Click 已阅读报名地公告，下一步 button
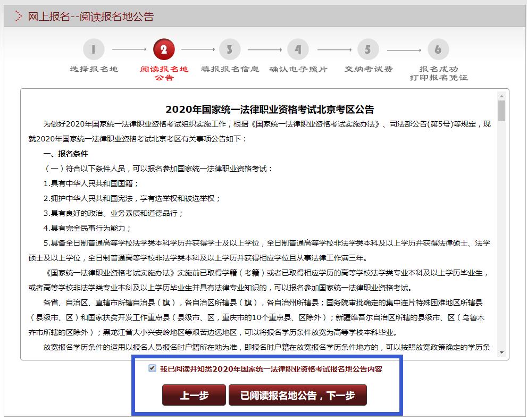This screenshot has width=527, height=420. tap(298, 394)
